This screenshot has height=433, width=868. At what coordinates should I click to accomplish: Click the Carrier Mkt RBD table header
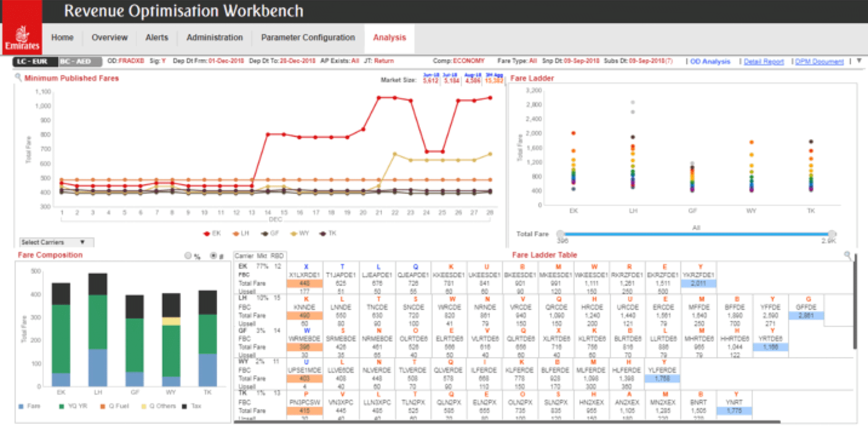(x=259, y=256)
